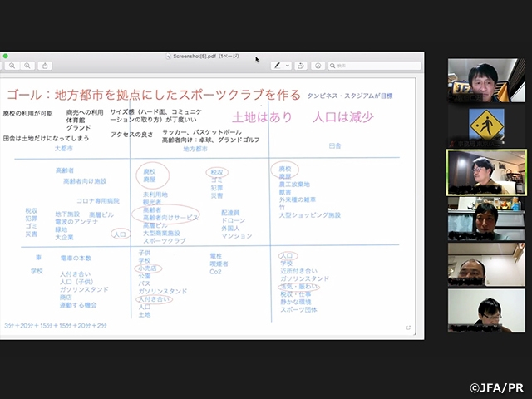Click the 地方都市 column heading

(195, 149)
